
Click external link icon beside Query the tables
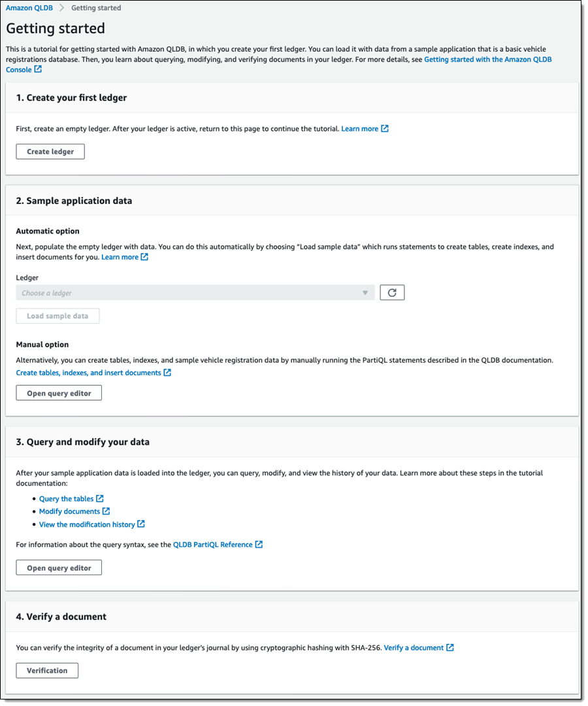coord(100,499)
